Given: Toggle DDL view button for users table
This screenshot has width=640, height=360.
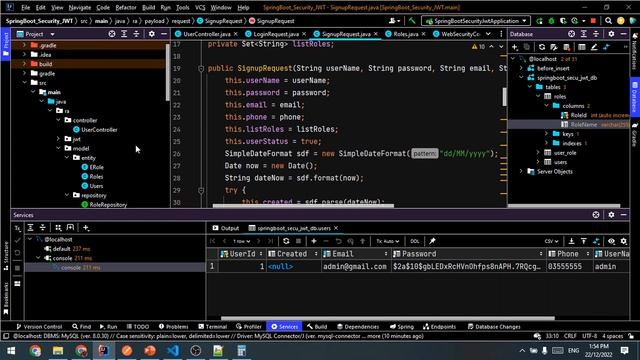Looking at the screenshot, I should coord(415,241).
